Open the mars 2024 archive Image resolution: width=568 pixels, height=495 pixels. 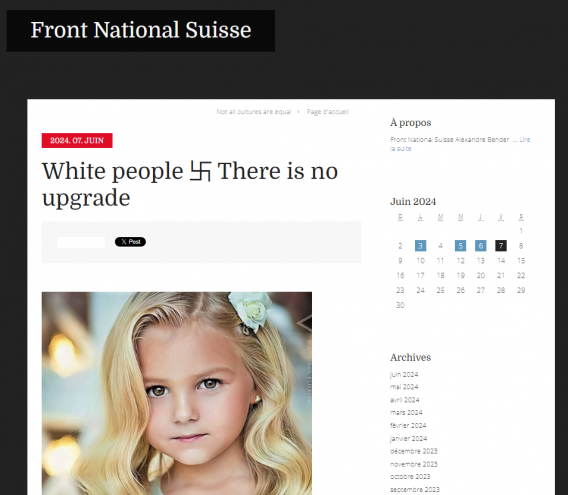click(406, 413)
